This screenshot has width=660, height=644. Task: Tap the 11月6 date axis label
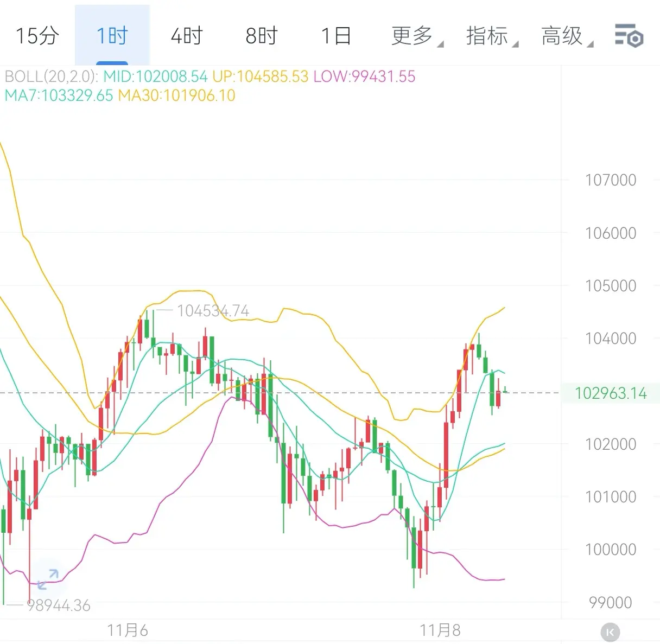(x=128, y=630)
